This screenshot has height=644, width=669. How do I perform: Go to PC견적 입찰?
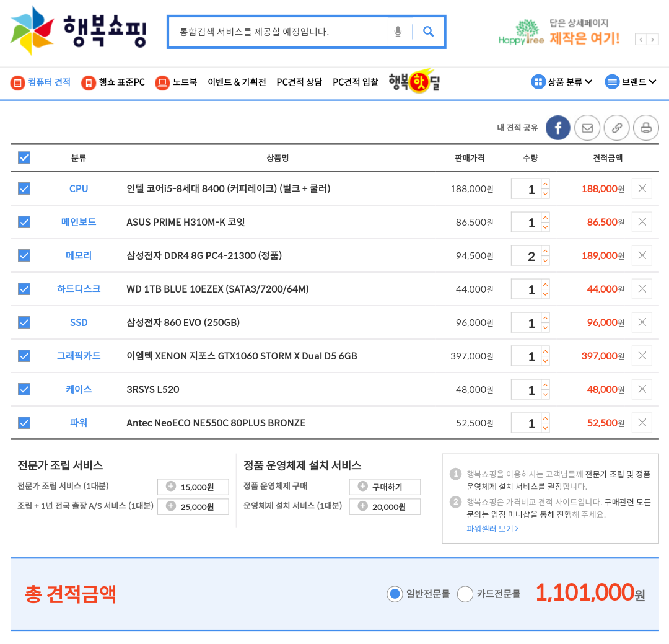pyautogui.click(x=356, y=82)
